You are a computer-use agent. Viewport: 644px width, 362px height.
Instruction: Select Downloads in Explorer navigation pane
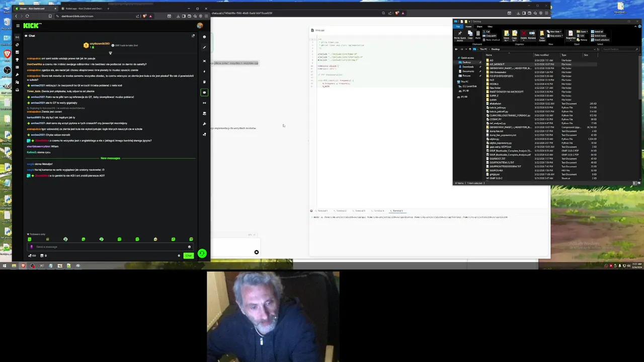pyautogui.click(x=468, y=67)
